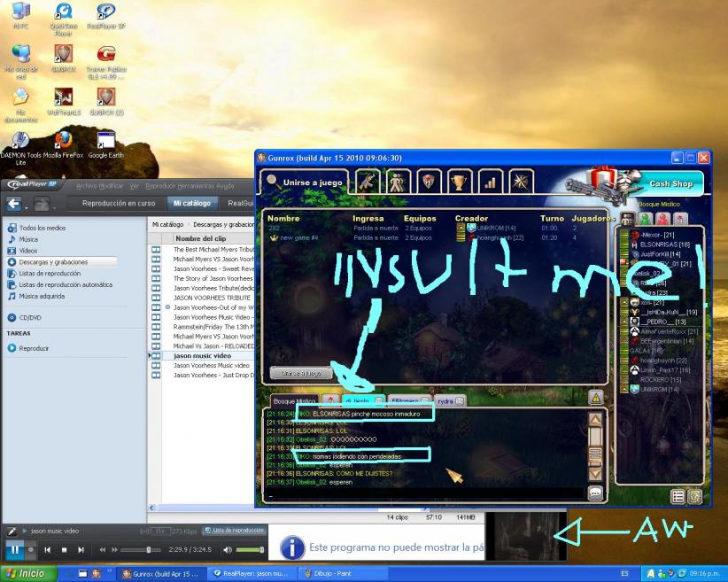728x582 pixels.
Task: Switch to Reproducción en curso tab
Action: click(x=119, y=203)
